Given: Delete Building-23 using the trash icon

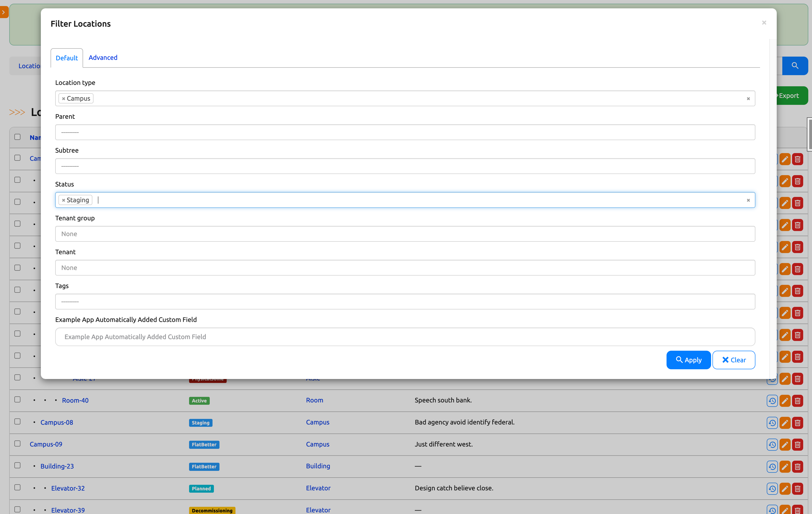Looking at the screenshot, I should point(798,467).
